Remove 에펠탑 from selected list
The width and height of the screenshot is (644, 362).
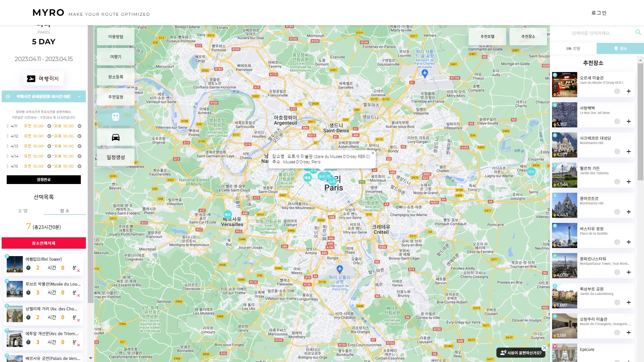click(78, 271)
